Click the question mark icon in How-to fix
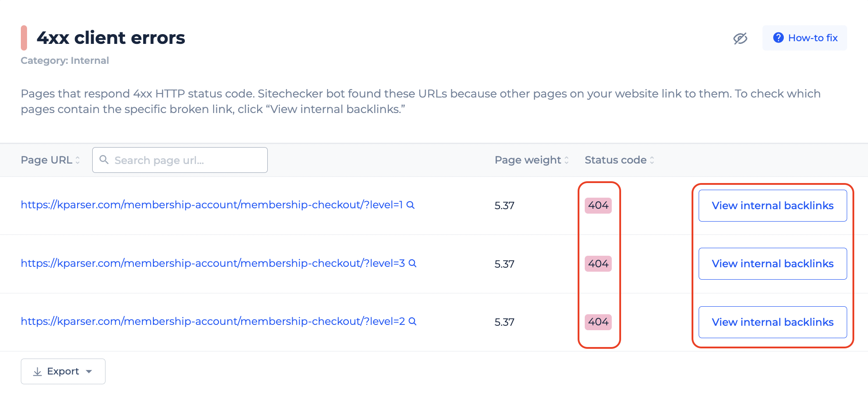The image size is (868, 398). 778,38
